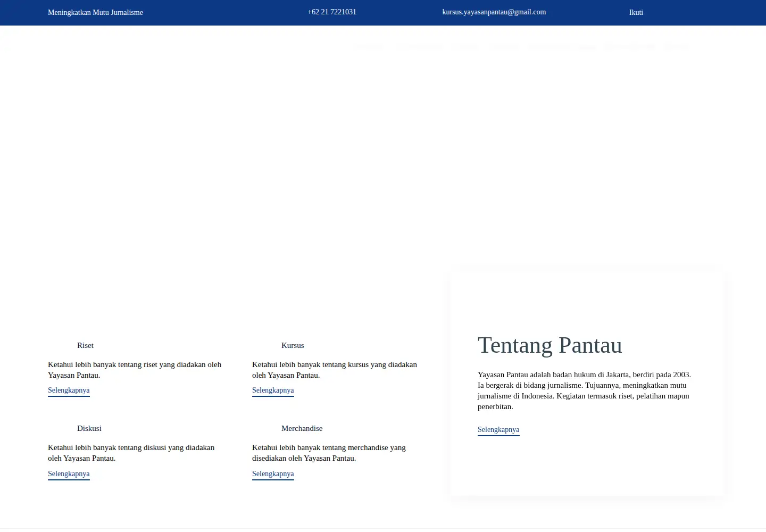Viewport: 766px width, 532px height.
Task: Click the Kursus heading
Action: (293, 345)
